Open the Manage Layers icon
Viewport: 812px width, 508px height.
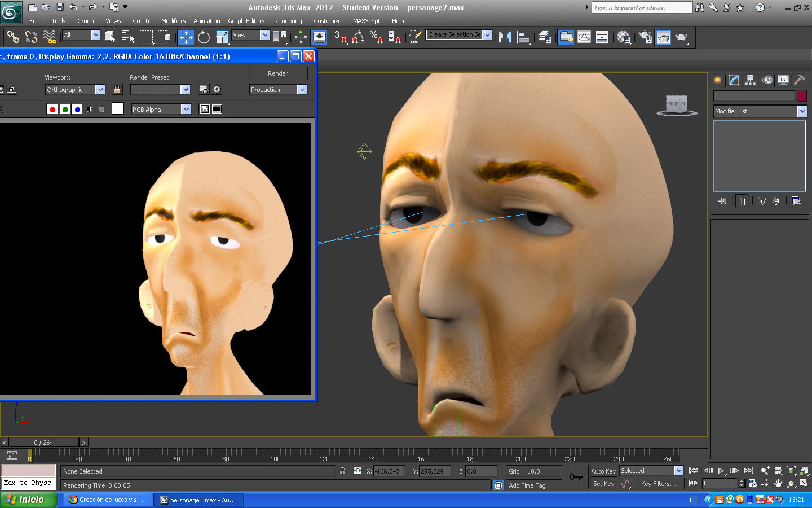(x=544, y=37)
